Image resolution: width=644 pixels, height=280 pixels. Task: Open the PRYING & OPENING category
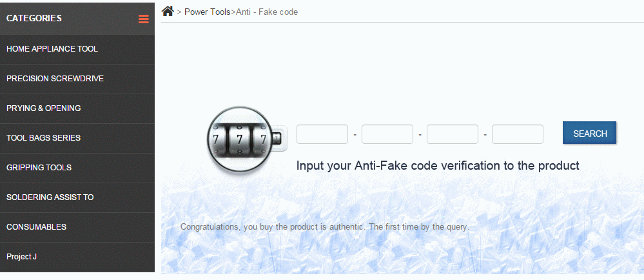[77, 108]
